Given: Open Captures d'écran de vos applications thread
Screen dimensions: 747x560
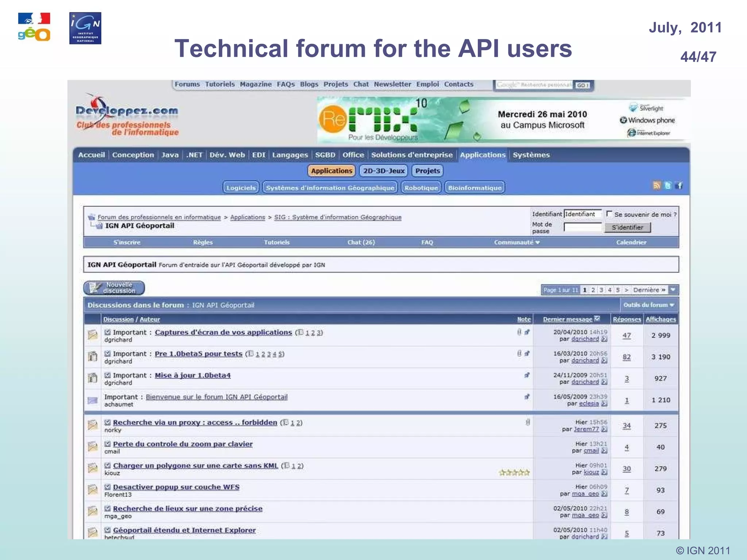Looking at the screenshot, I should point(224,332).
